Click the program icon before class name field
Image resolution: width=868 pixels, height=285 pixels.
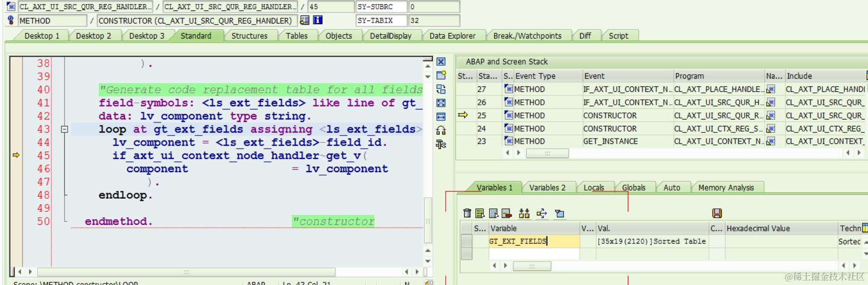pos(11,7)
